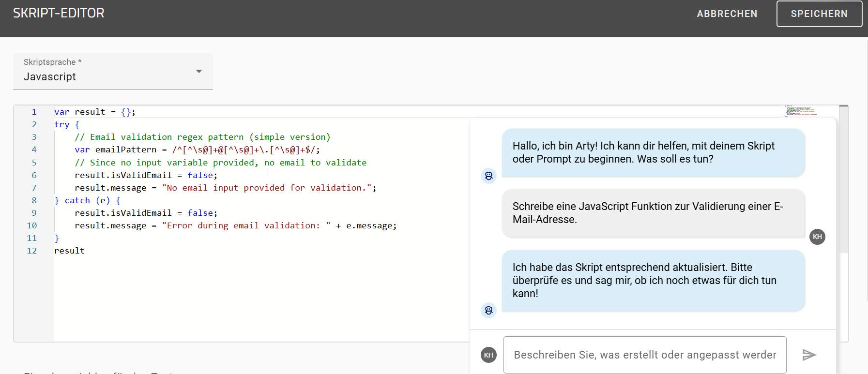Click first 'result.isValidEmail = false;' line in try
868x374 pixels.
146,175
